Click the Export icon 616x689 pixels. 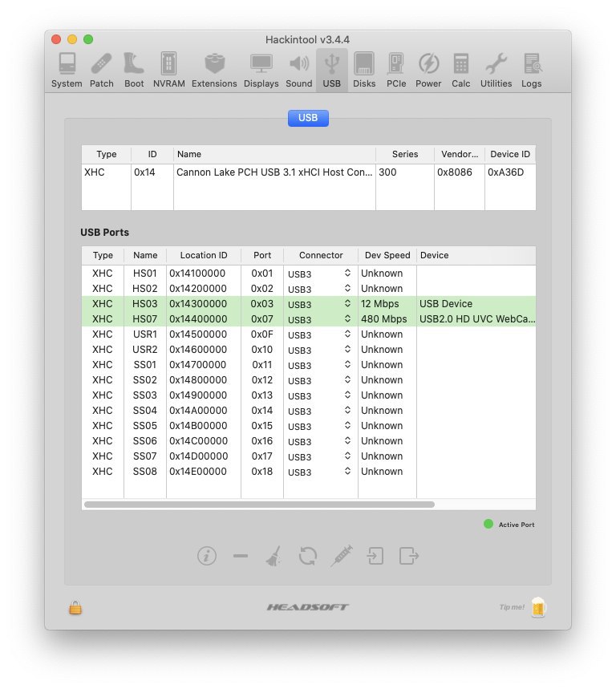pyautogui.click(x=408, y=556)
